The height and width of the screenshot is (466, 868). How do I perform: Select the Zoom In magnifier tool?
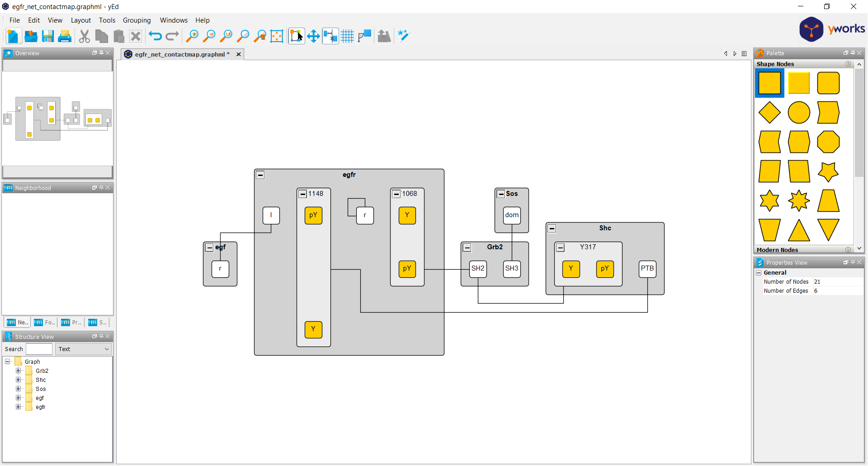pos(192,36)
